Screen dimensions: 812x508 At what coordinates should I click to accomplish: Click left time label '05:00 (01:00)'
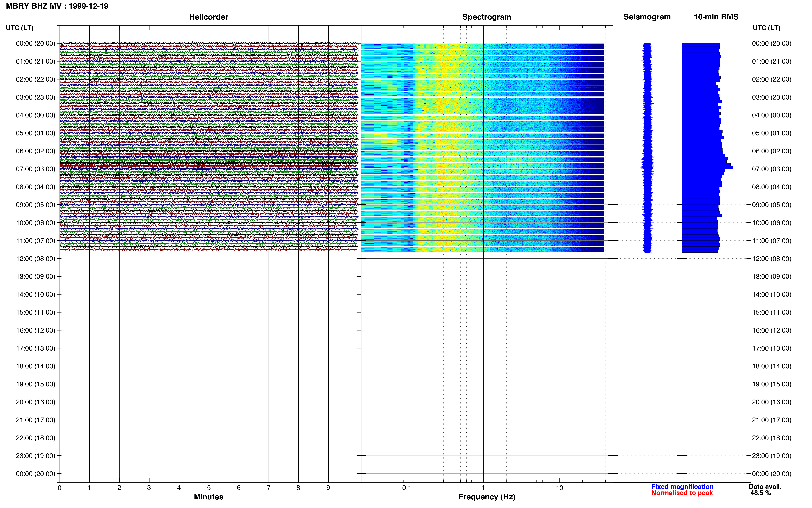pyautogui.click(x=36, y=133)
